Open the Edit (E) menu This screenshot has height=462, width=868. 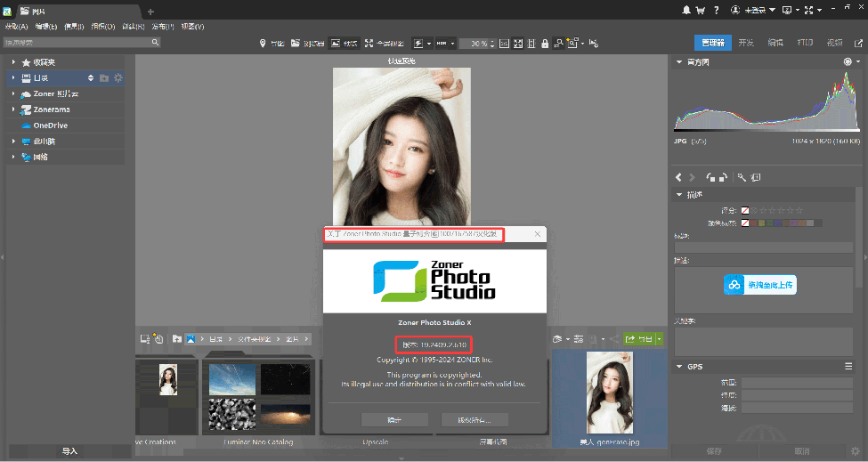46,27
